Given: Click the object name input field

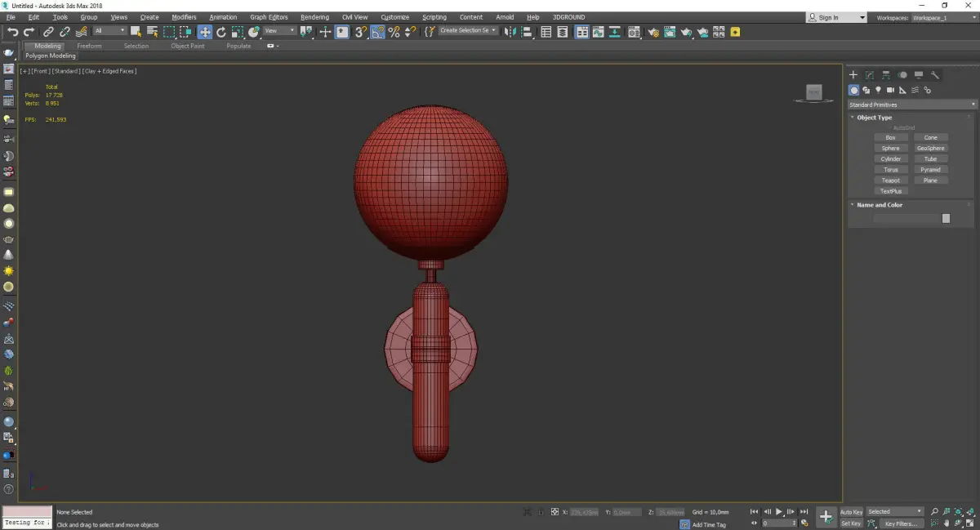Looking at the screenshot, I should click(x=906, y=218).
